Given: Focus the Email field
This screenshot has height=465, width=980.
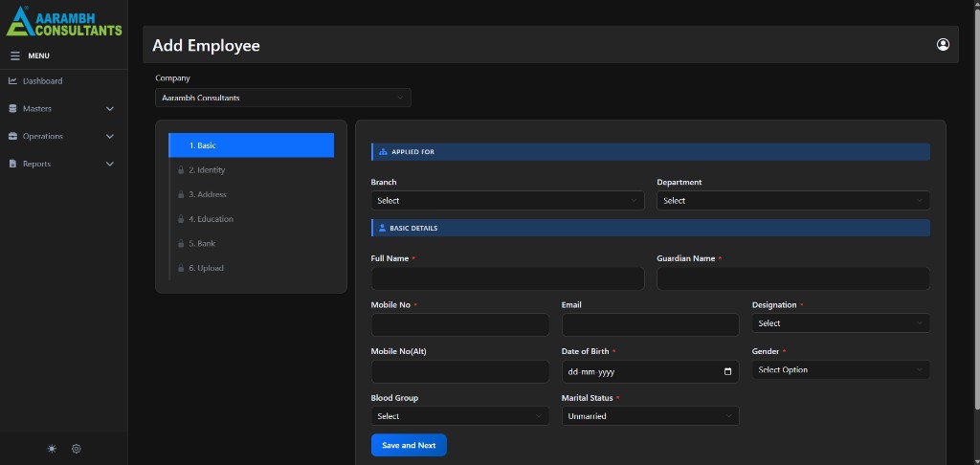Looking at the screenshot, I should pyautogui.click(x=650, y=325).
